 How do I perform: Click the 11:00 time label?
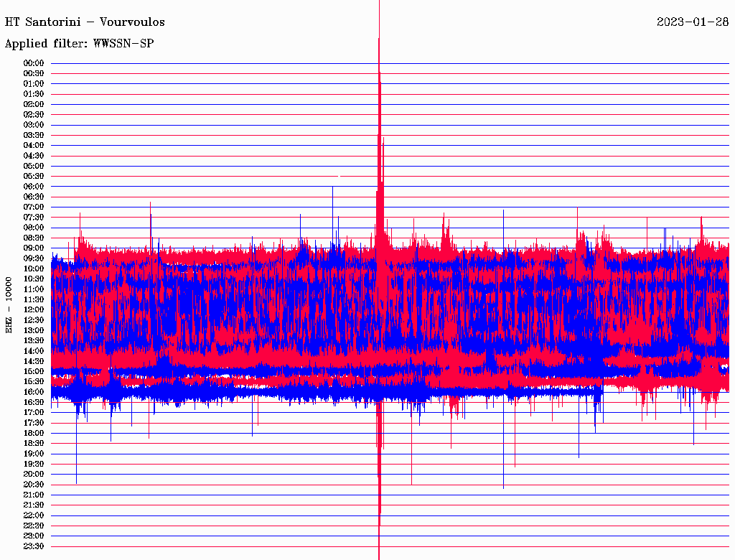click(34, 289)
